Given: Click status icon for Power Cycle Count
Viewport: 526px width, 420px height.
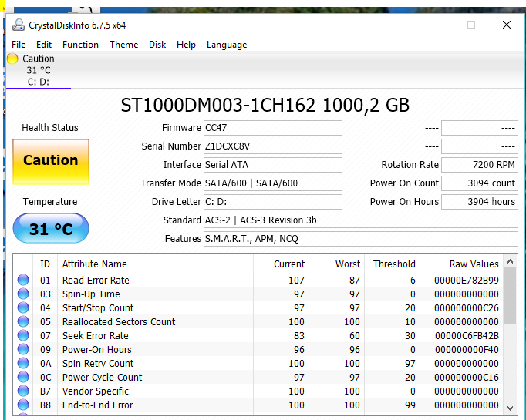Looking at the screenshot, I should [23, 377].
